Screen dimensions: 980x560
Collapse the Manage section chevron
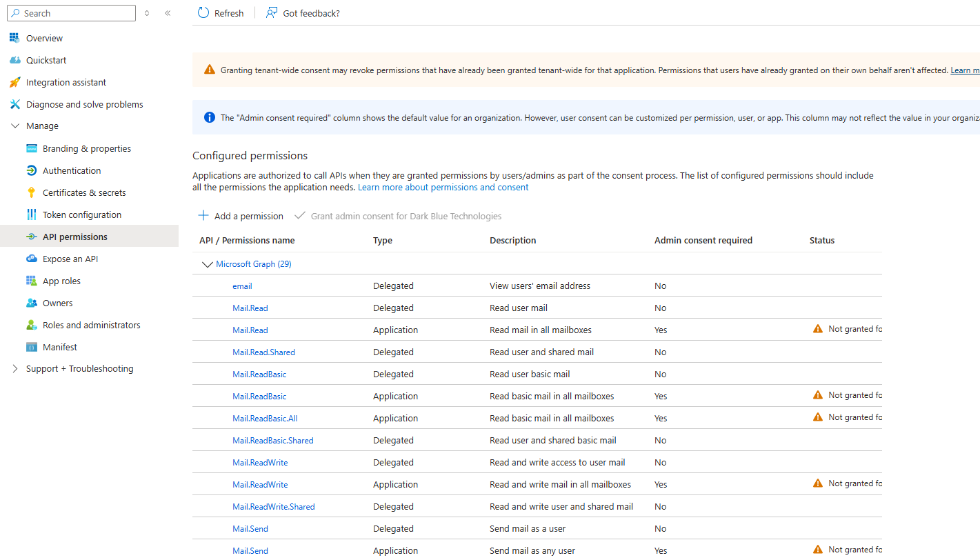tap(15, 126)
